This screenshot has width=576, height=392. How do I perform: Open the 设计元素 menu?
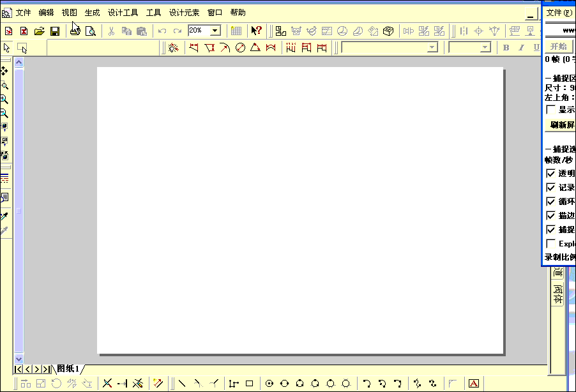(x=184, y=13)
